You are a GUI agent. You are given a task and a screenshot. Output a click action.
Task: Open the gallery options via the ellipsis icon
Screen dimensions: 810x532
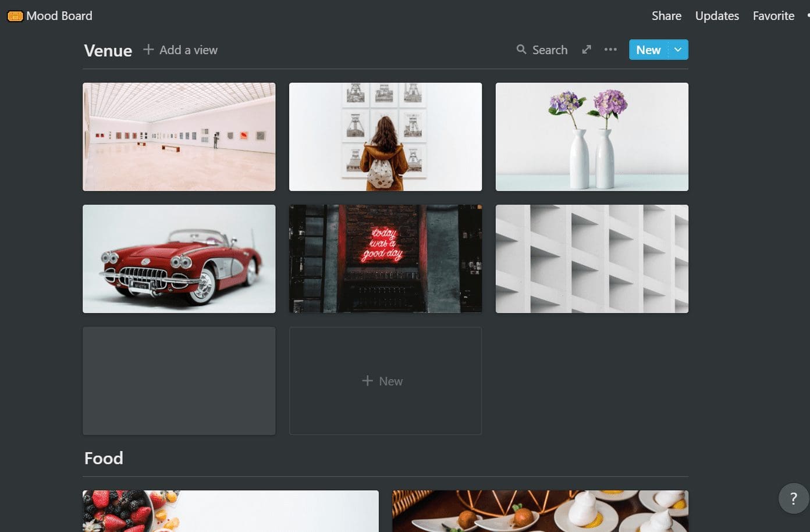click(x=610, y=50)
